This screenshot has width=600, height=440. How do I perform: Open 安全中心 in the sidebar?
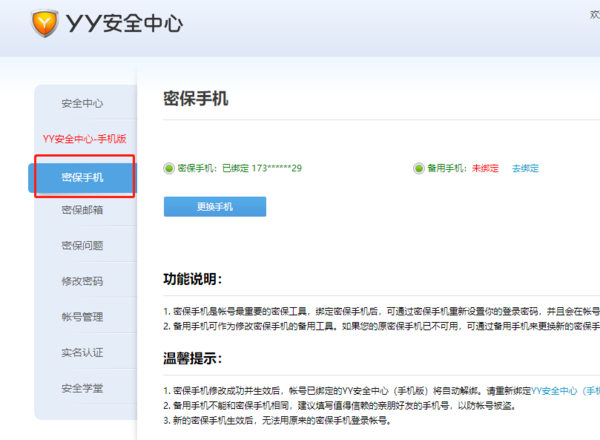click(x=82, y=103)
